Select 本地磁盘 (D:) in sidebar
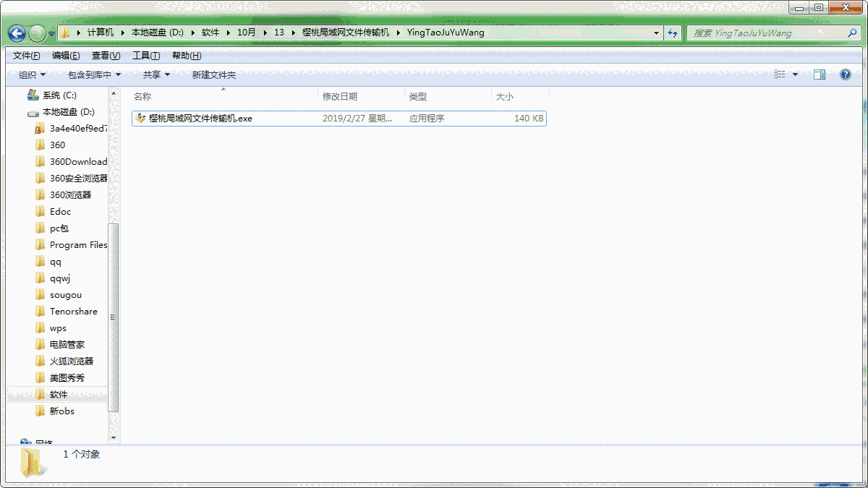Viewport: 868px width, 488px height. coord(68,112)
